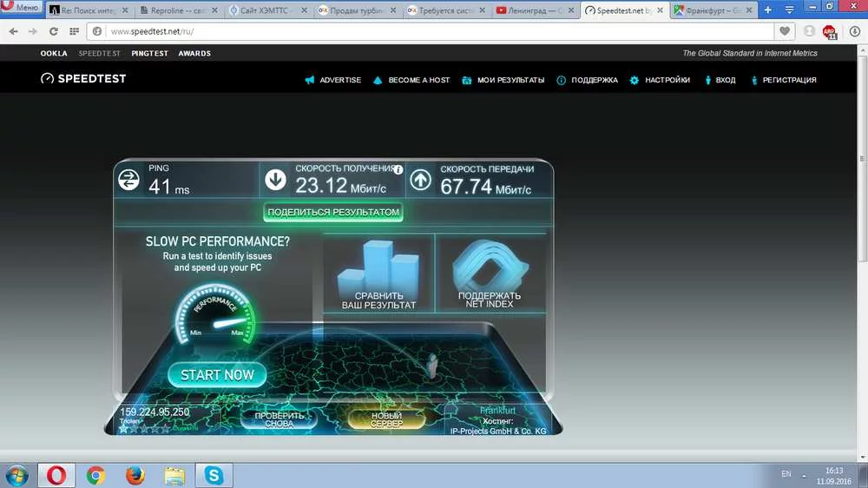Click the downloads arrow icon in toolbar
The width and height of the screenshot is (868, 488).
(855, 31)
